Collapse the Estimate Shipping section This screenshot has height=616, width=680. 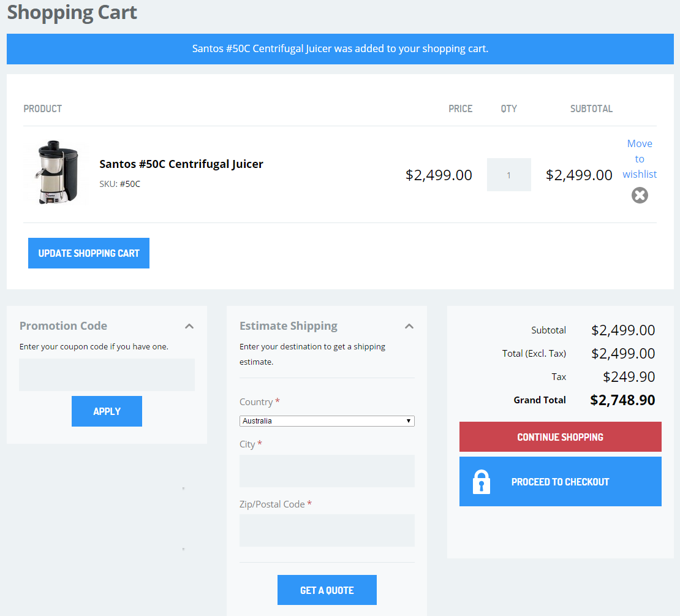(x=409, y=326)
